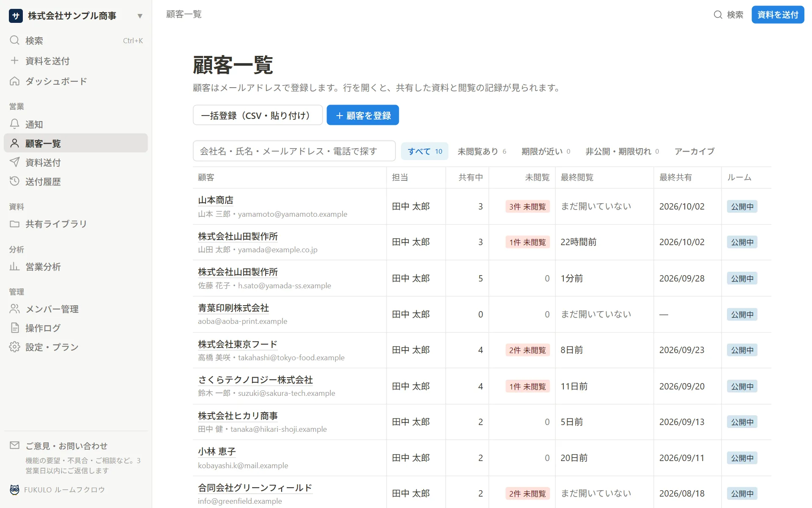Click the 3件 未閲覧 badge for 山本商店
This screenshot has width=812, height=508.
527,207
